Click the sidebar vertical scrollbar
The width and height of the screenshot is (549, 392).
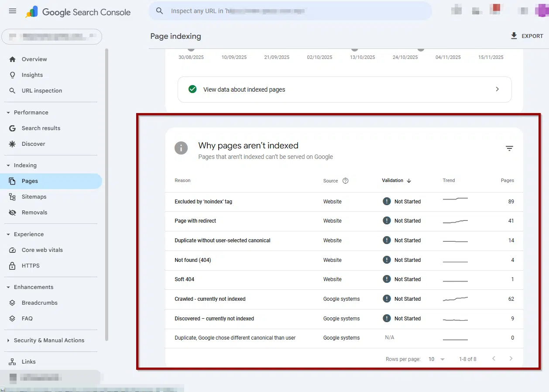point(106,194)
